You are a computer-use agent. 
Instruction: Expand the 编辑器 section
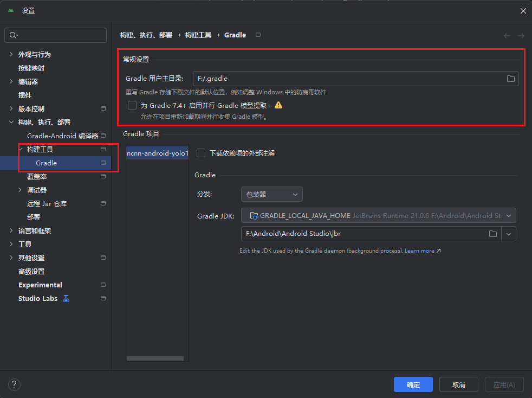(x=11, y=81)
